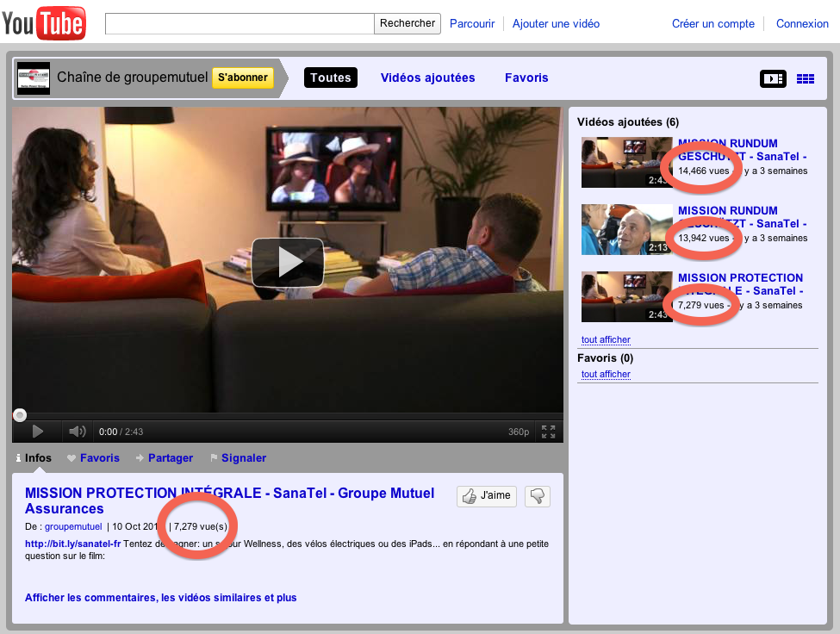Focus the YouTube search field
840x634 pixels.
click(240, 23)
